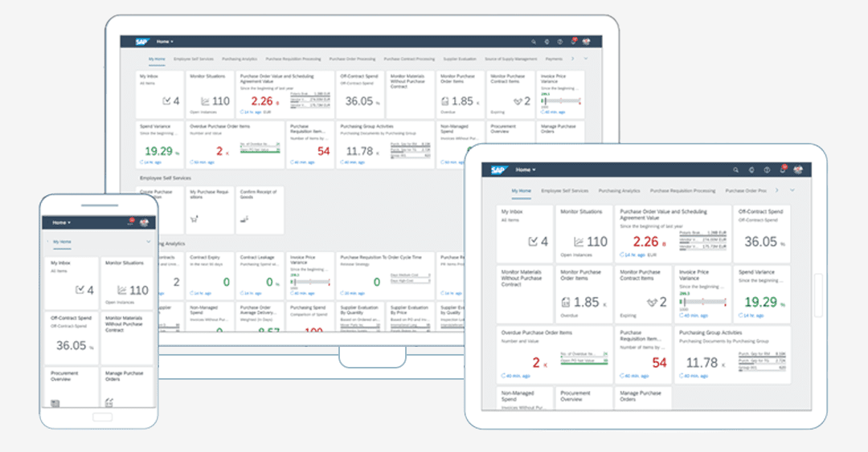Select Purchasing Analytics tab on the tablet
Viewport: 868px width, 452px height.
pos(619,191)
